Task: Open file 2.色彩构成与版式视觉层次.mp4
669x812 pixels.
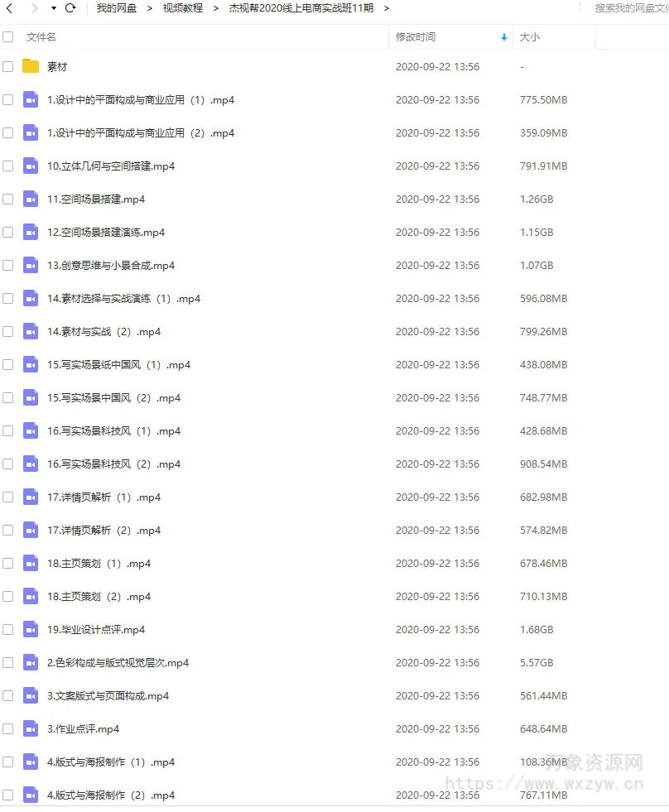Action: pyautogui.click(x=118, y=663)
